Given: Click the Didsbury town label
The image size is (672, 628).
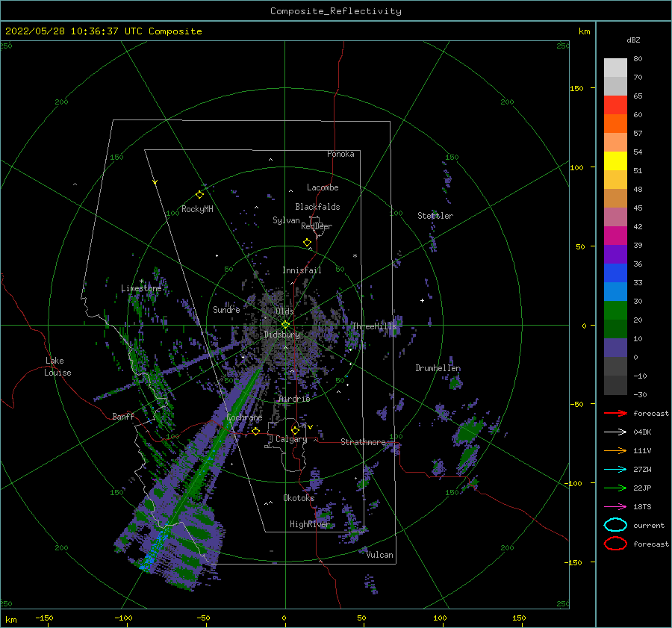Looking at the screenshot, I should [281, 335].
